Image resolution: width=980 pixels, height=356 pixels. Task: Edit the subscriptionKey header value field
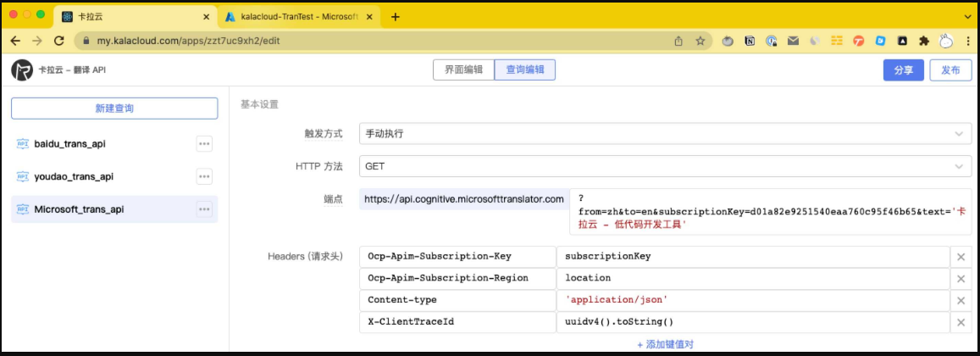click(x=752, y=257)
